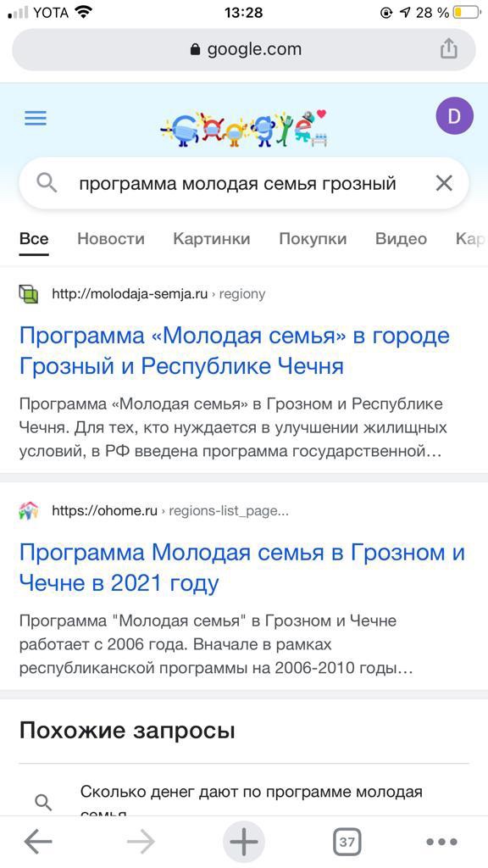The width and height of the screenshot is (488, 868).
Task: Click the molodaja-semja.ru site URL
Action: point(130,293)
